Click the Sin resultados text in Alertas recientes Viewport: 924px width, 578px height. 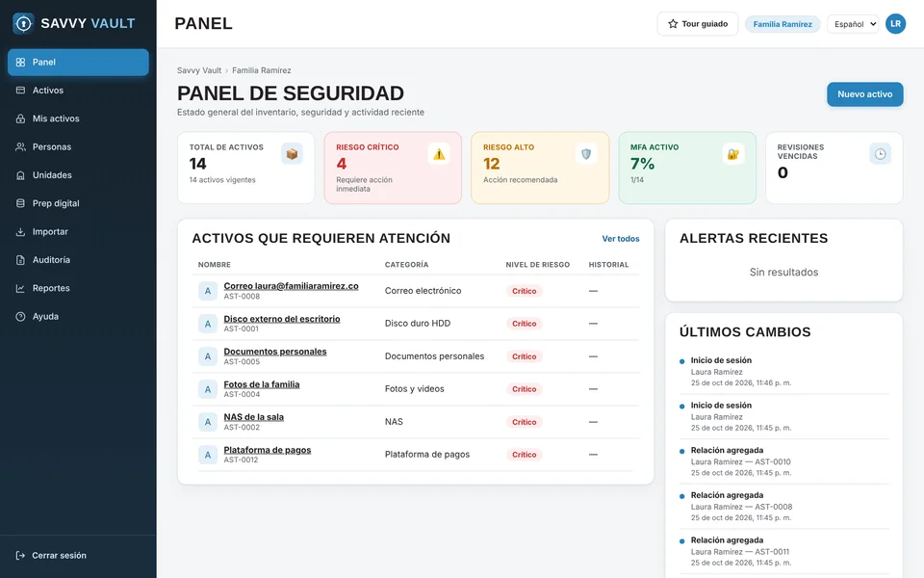[783, 273]
